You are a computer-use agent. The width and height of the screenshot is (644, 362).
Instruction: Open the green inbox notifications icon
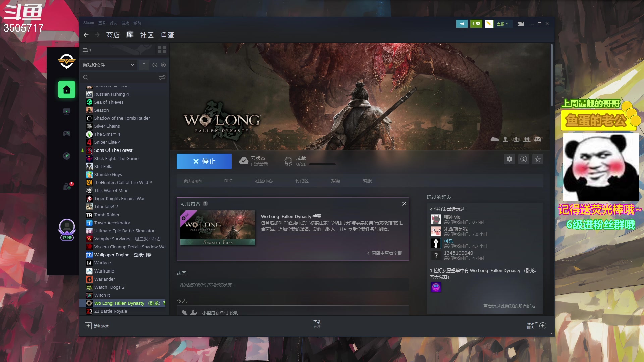tap(476, 24)
